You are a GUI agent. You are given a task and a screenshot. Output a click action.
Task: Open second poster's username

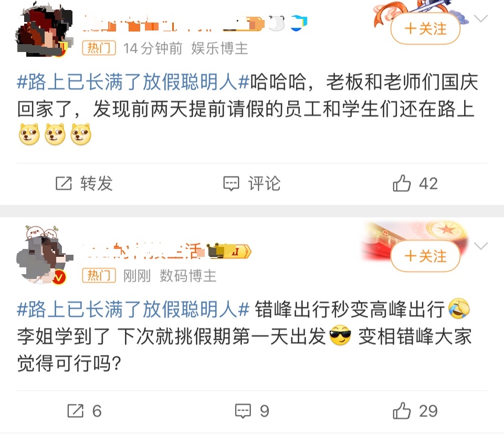(x=142, y=251)
